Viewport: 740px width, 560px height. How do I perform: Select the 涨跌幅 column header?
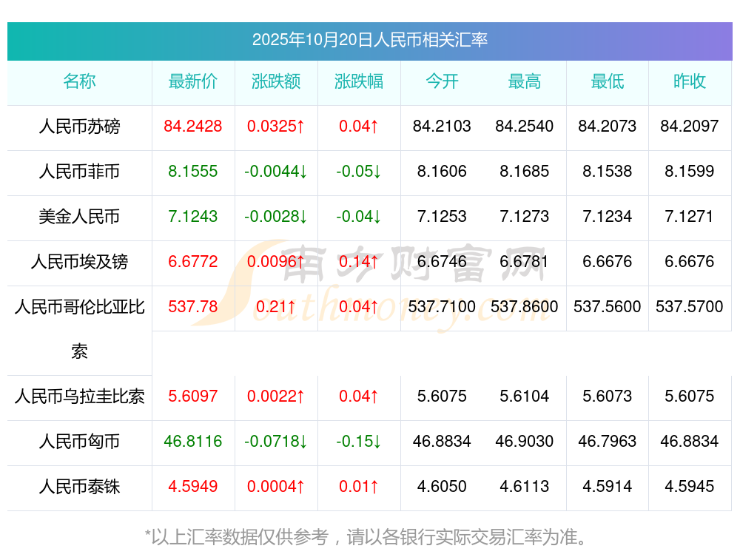pos(359,83)
